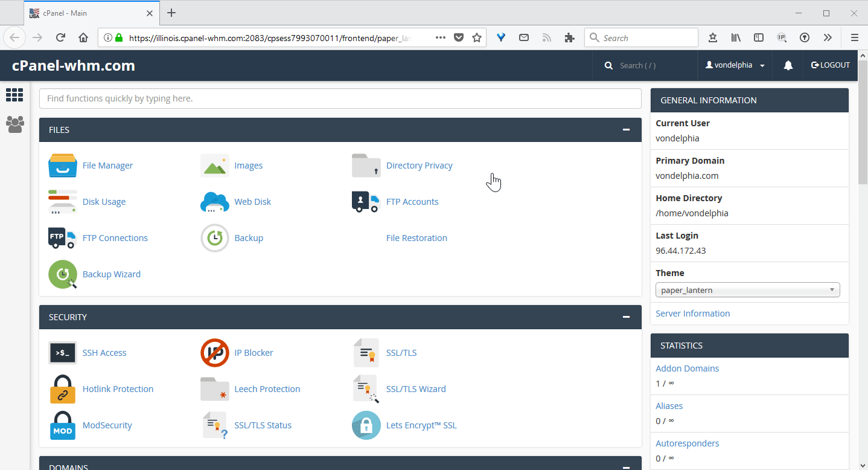
Task: Click the browser Search box
Action: 641,37
